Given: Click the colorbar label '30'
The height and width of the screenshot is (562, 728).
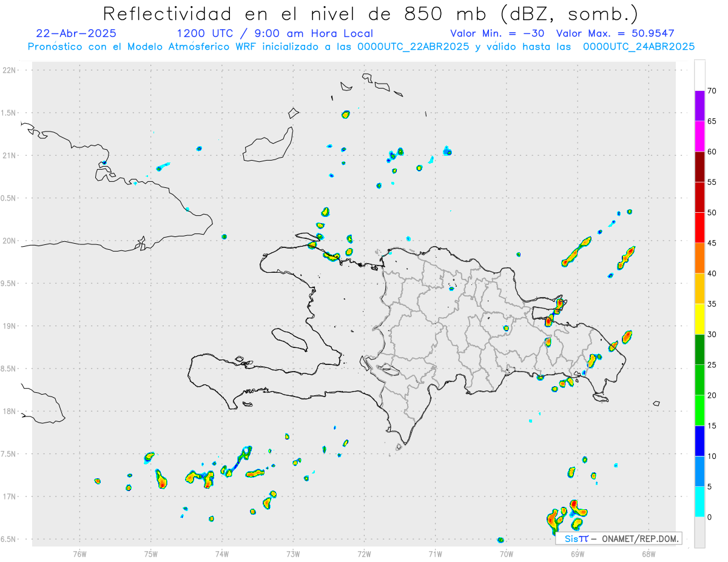Looking at the screenshot, I should coord(712,335).
